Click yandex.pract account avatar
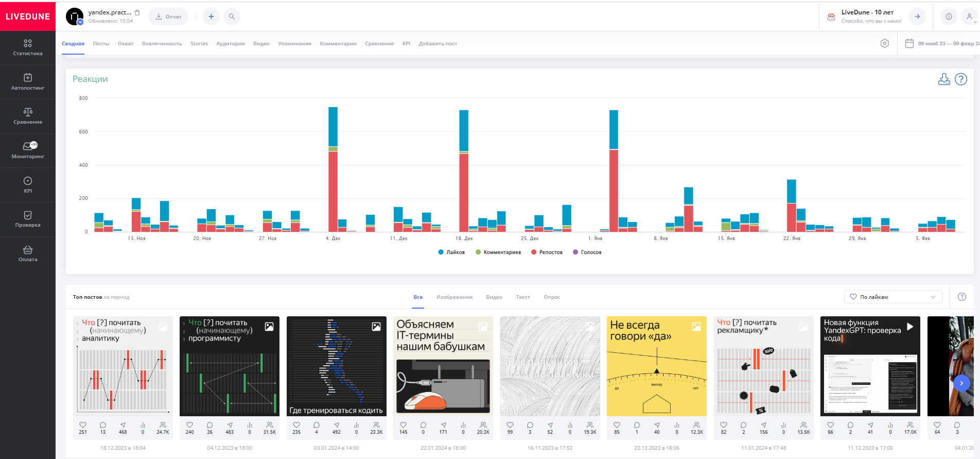 [75, 16]
